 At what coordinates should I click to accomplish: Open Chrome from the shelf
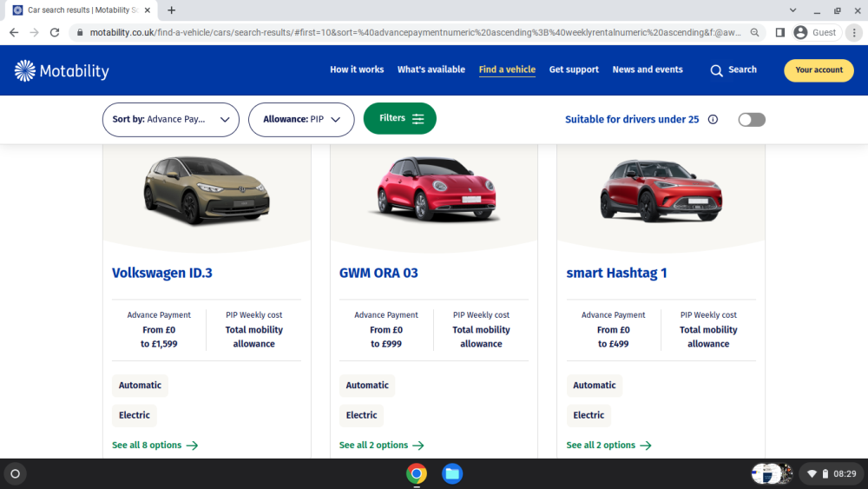tap(417, 473)
